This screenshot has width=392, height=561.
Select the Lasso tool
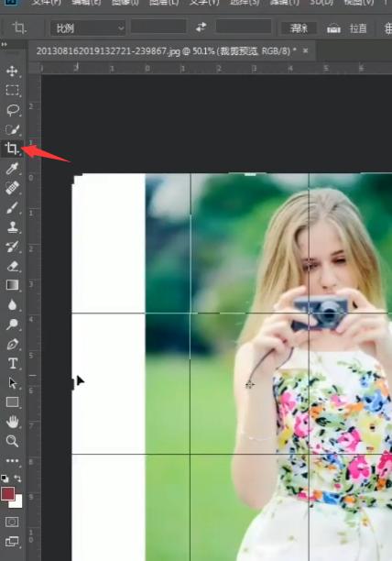[x=12, y=110]
